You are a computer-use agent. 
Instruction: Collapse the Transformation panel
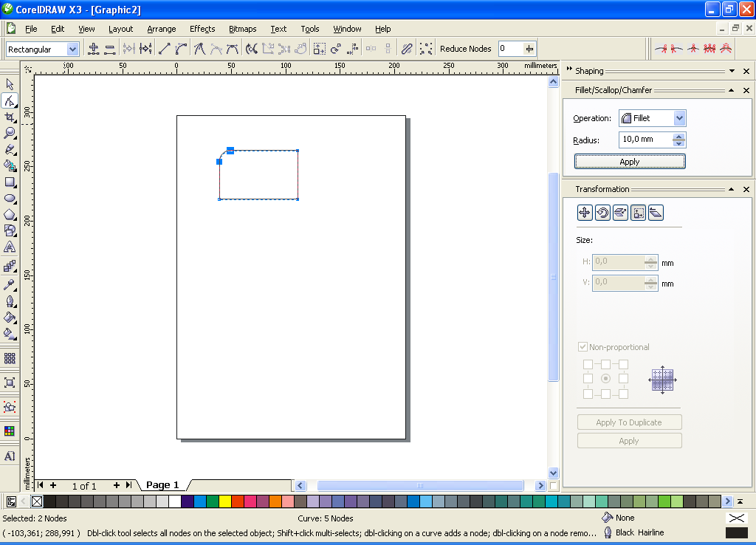point(732,190)
